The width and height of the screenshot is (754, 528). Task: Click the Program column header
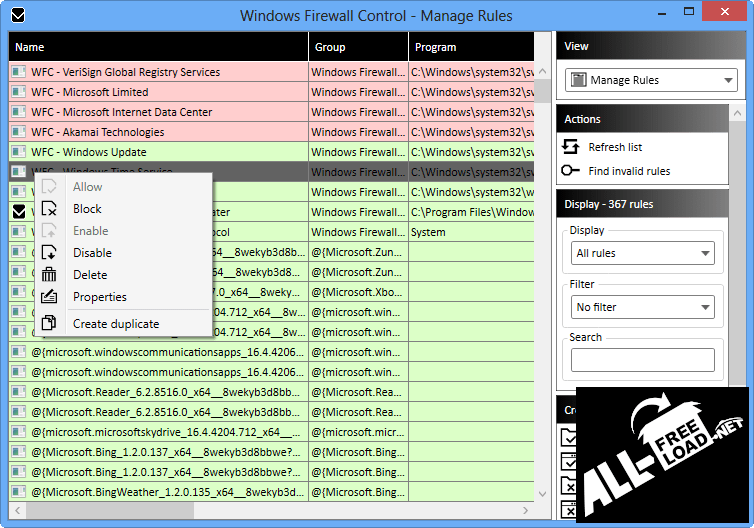click(x=478, y=47)
